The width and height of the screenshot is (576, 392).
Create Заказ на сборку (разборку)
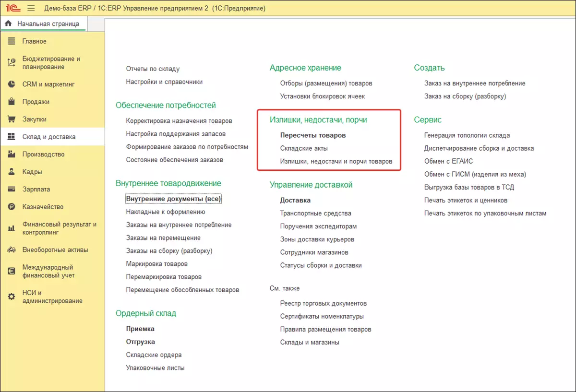[465, 96]
